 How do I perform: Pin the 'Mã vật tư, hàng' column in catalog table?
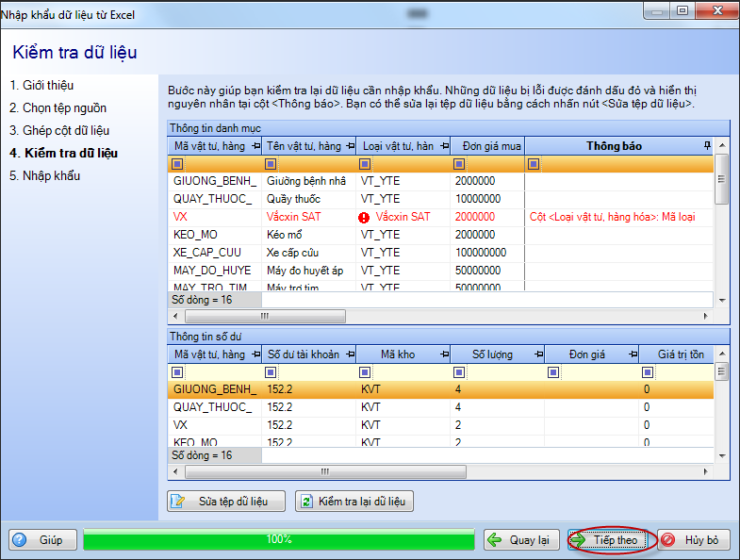(x=255, y=147)
